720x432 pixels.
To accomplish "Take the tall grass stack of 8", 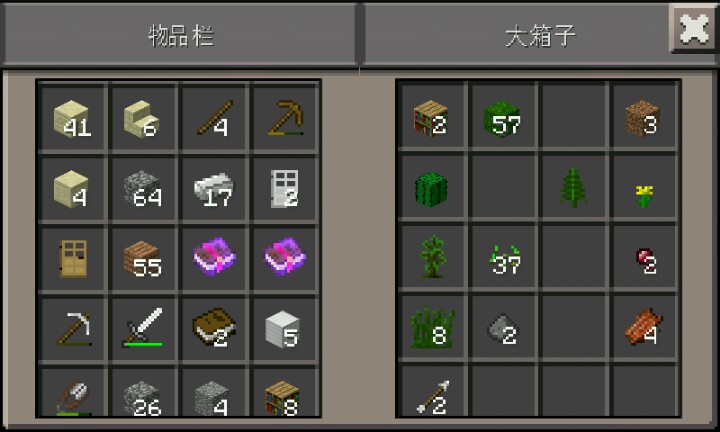I will point(432,328).
